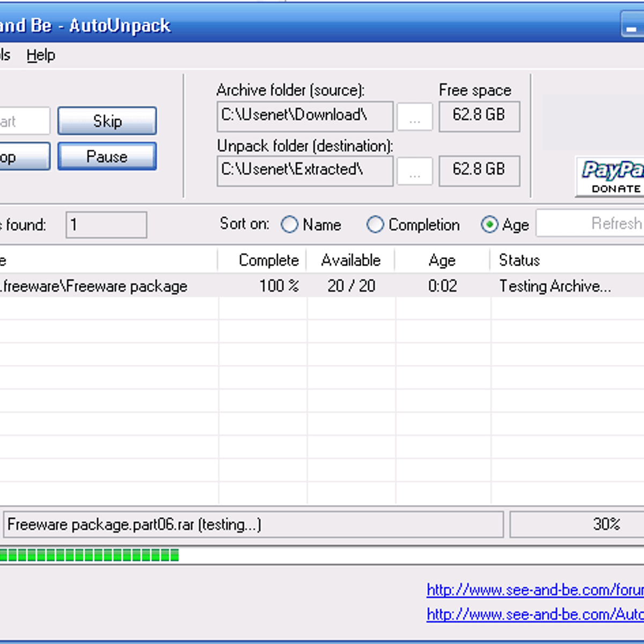Image resolution: width=644 pixels, height=644 pixels.
Task: Click the Age column header
Action: click(x=442, y=260)
